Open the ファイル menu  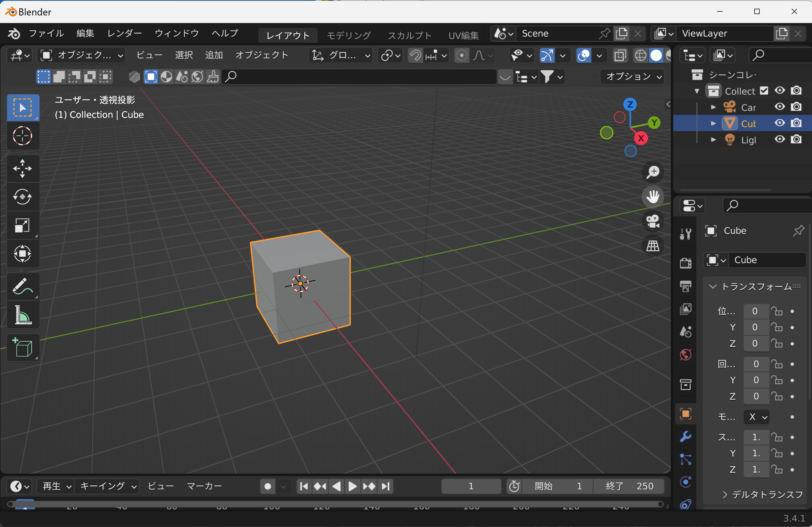(46, 33)
